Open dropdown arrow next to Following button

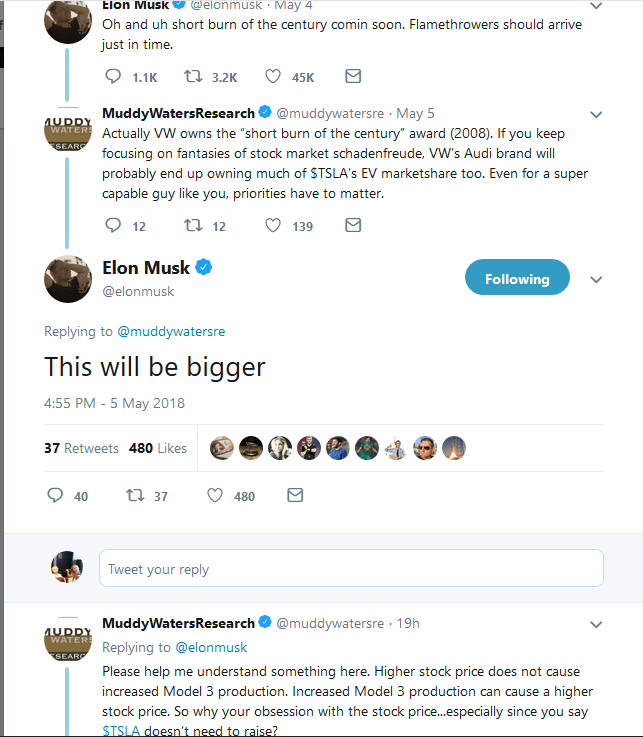tap(597, 280)
